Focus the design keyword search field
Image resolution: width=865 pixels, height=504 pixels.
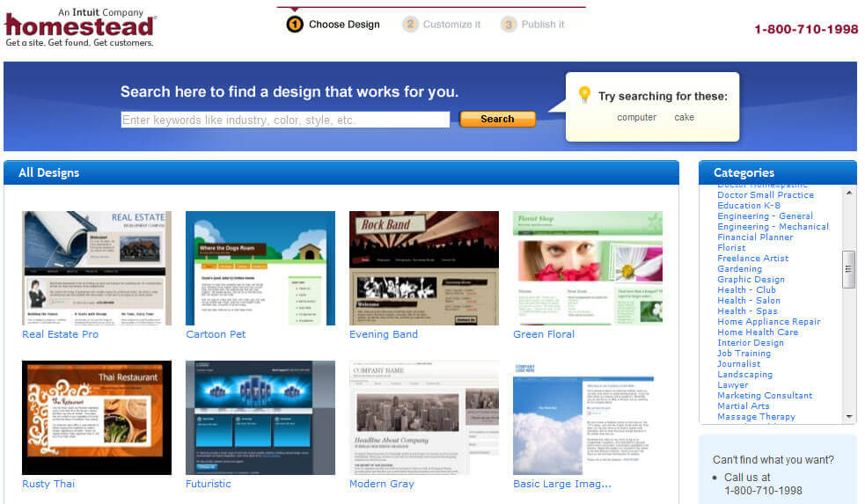click(285, 120)
